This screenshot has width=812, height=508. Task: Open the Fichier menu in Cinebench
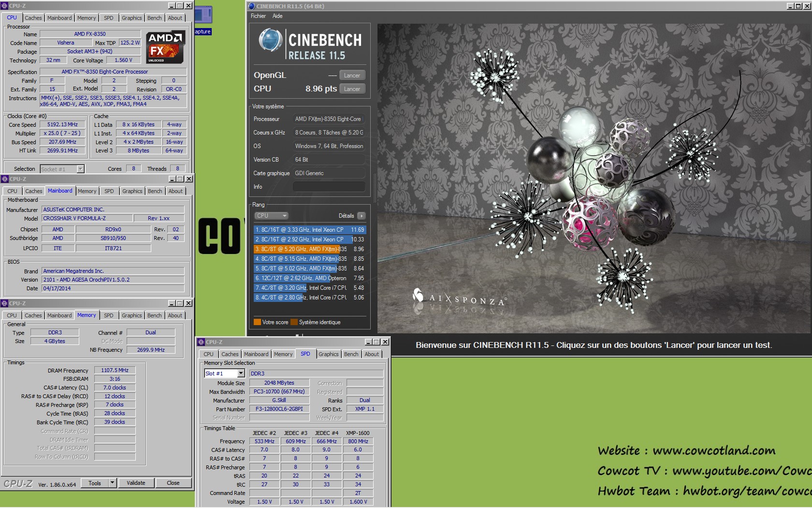click(x=258, y=16)
